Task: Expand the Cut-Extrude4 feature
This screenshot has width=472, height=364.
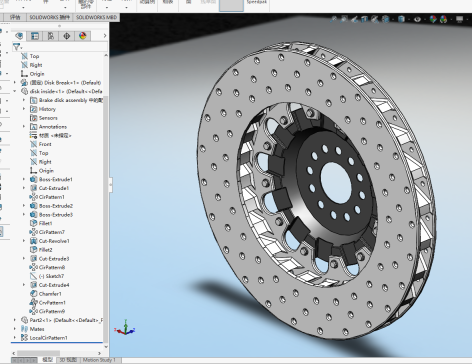Action: (24, 285)
